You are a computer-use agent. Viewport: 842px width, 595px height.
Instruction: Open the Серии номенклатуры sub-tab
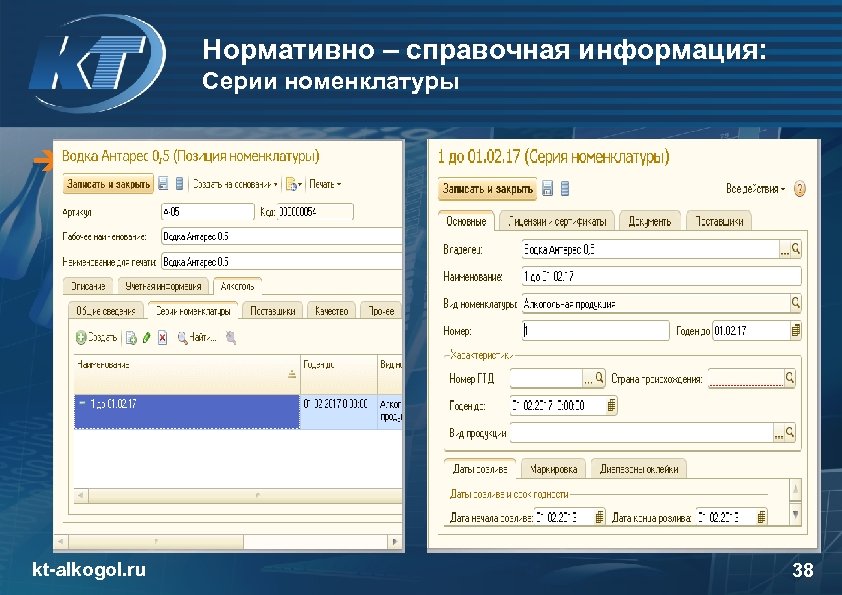[193, 311]
